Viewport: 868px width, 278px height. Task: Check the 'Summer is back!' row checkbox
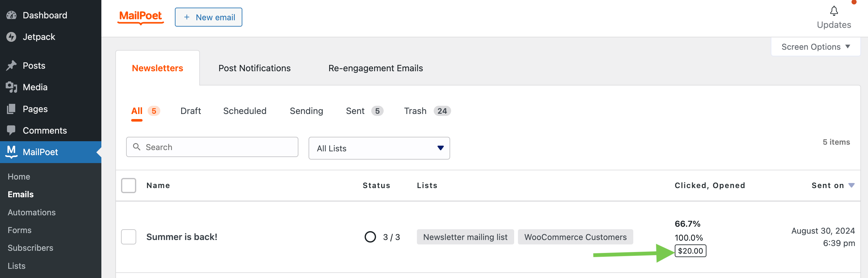[128, 237]
